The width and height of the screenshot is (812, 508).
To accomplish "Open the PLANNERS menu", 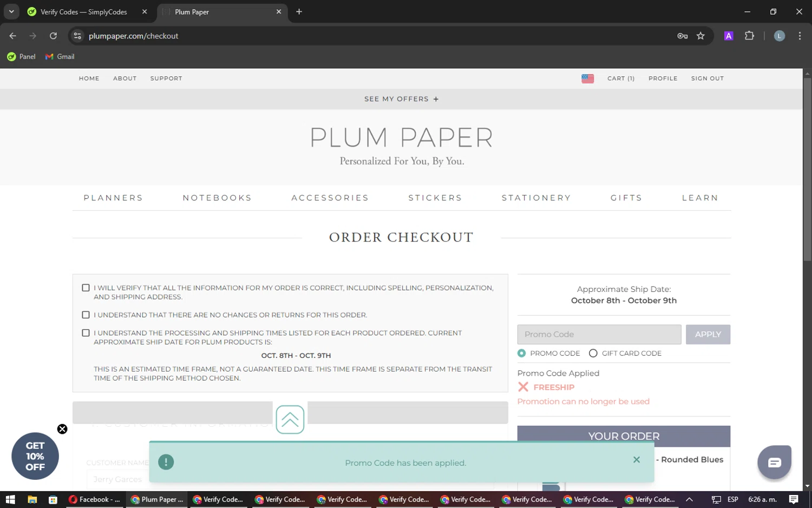I will pos(113,198).
